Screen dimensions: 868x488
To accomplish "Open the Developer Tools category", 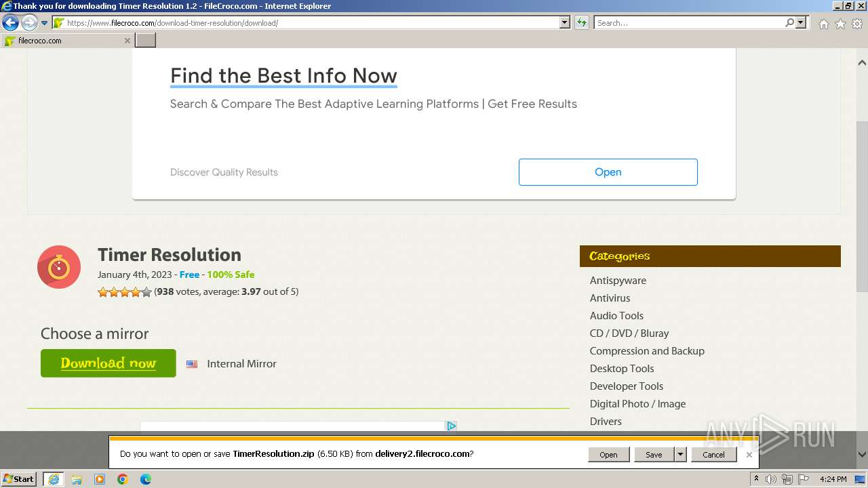I will coord(627,386).
